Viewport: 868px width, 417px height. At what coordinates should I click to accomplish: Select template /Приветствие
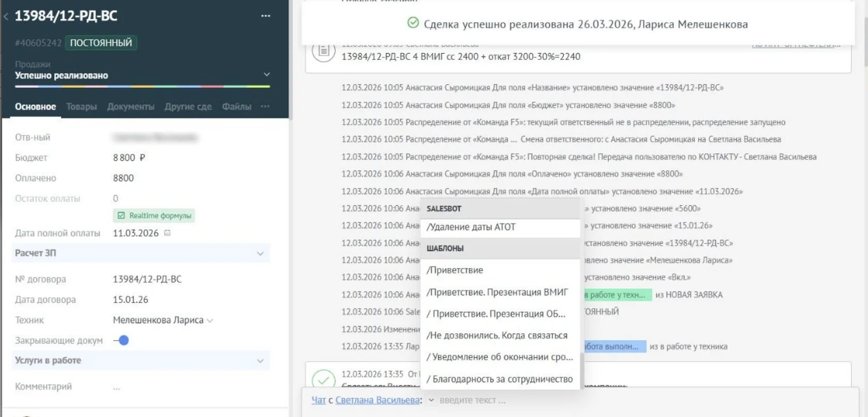[x=500, y=270]
